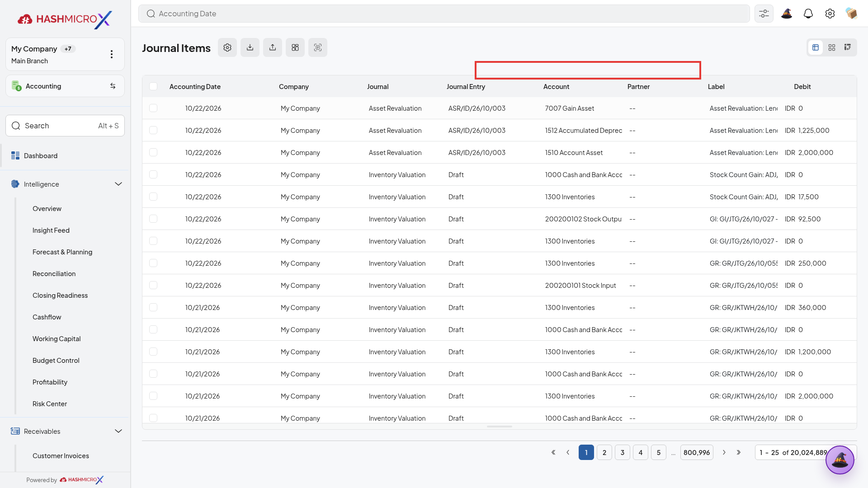Collapse the Intelligence sidebar section
868x488 pixels.
[118, 184]
